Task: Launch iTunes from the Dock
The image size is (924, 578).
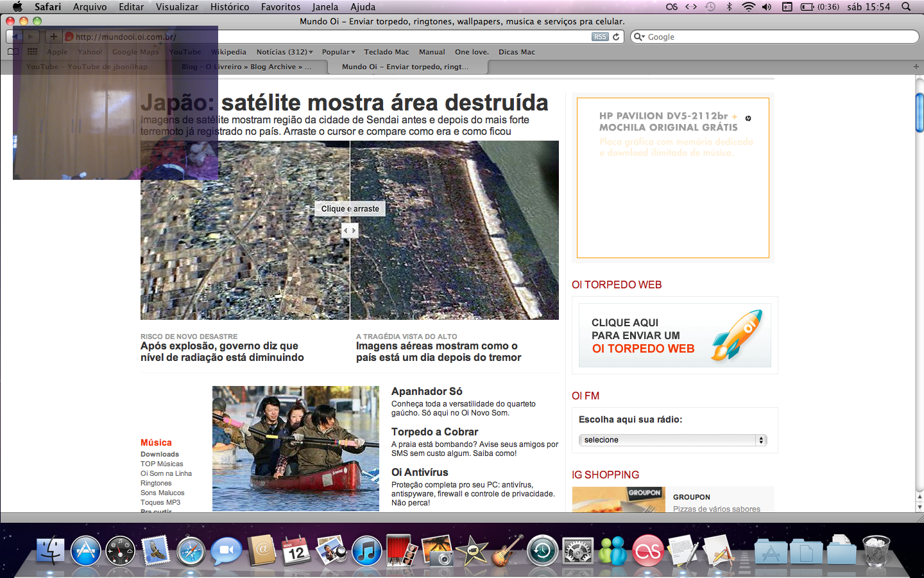Action: click(x=366, y=551)
